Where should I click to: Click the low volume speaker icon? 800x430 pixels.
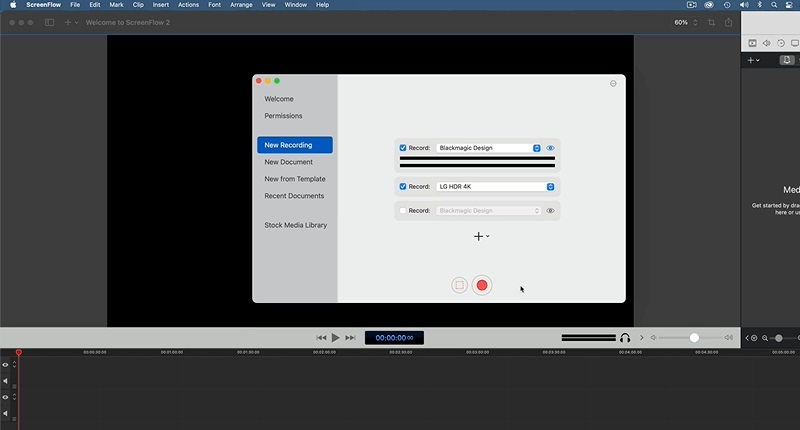coord(653,338)
